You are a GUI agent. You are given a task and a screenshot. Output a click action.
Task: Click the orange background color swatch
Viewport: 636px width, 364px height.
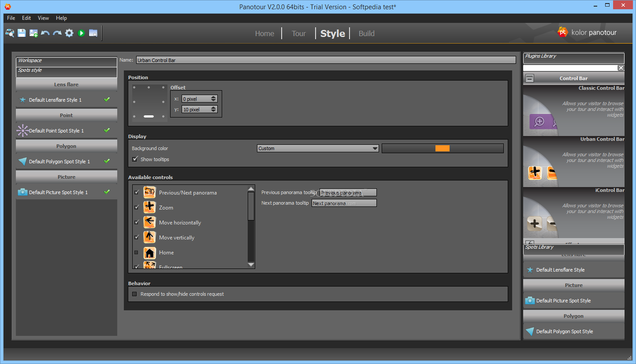(x=443, y=148)
